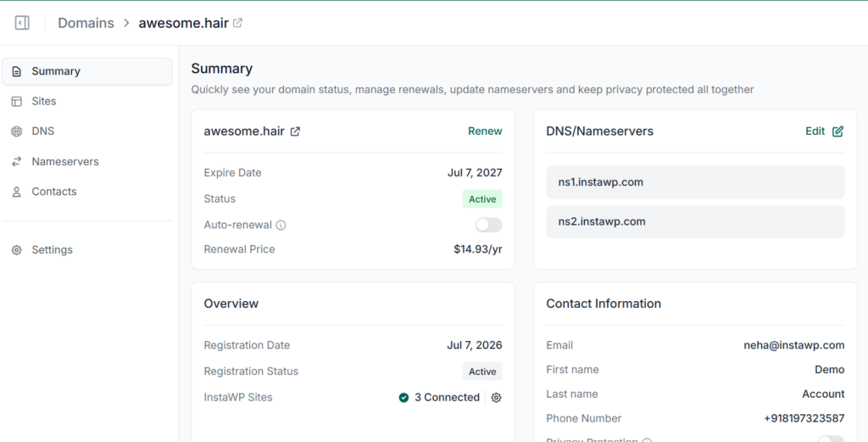Click awesome.hair heading in summary card
Image resolution: width=868 pixels, height=442 pixels.
(x=244, y=131)
